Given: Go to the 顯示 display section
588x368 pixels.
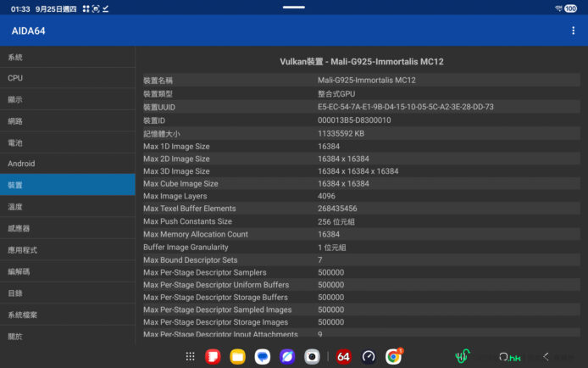Looking at the screenshot, I should pos(68,99).
